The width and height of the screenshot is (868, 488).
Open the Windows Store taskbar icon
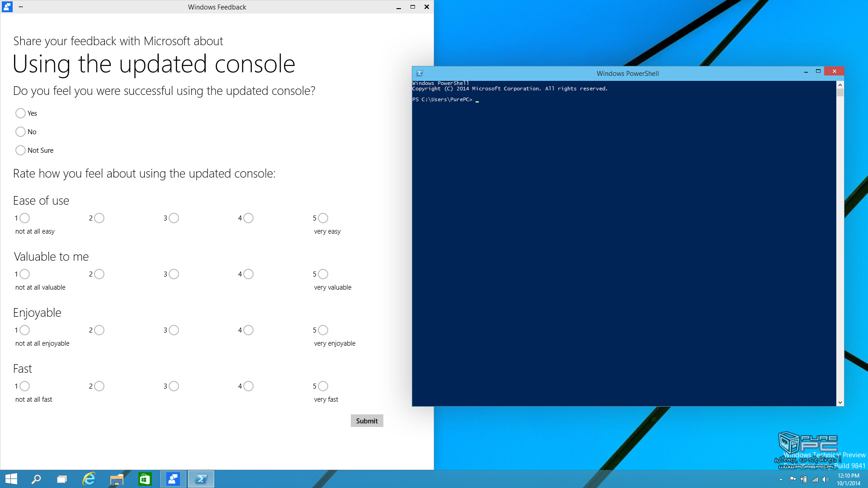(x=145, y=479)
